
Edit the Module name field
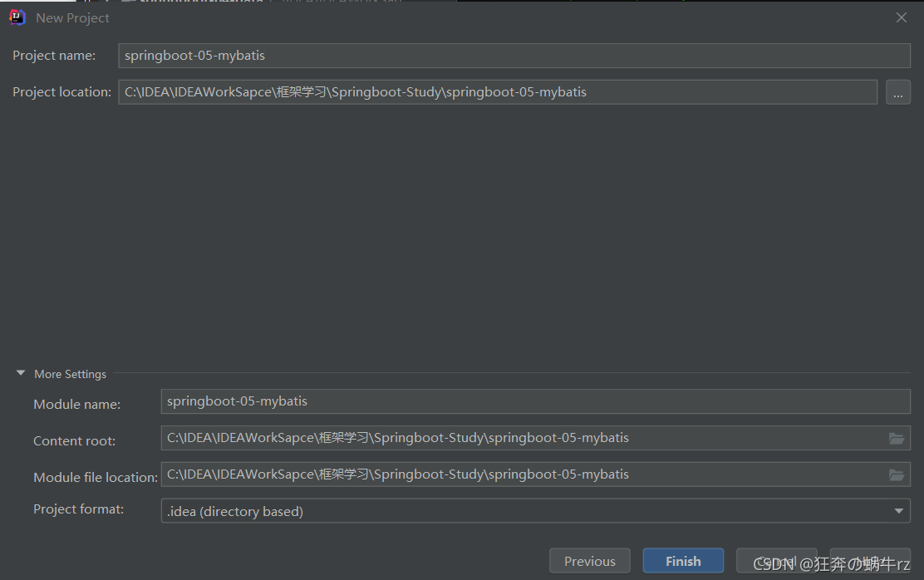pos(535,401)
